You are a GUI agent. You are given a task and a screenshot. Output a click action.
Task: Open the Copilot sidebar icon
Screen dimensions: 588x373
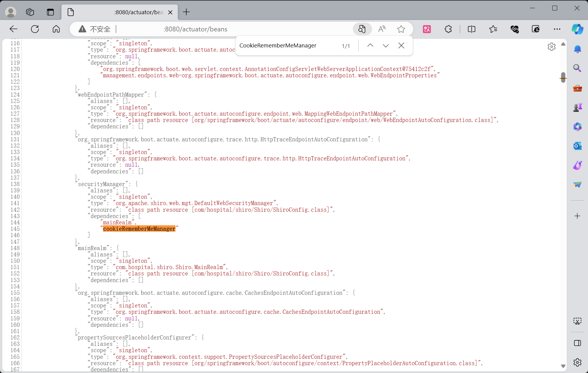coord(577,29)
